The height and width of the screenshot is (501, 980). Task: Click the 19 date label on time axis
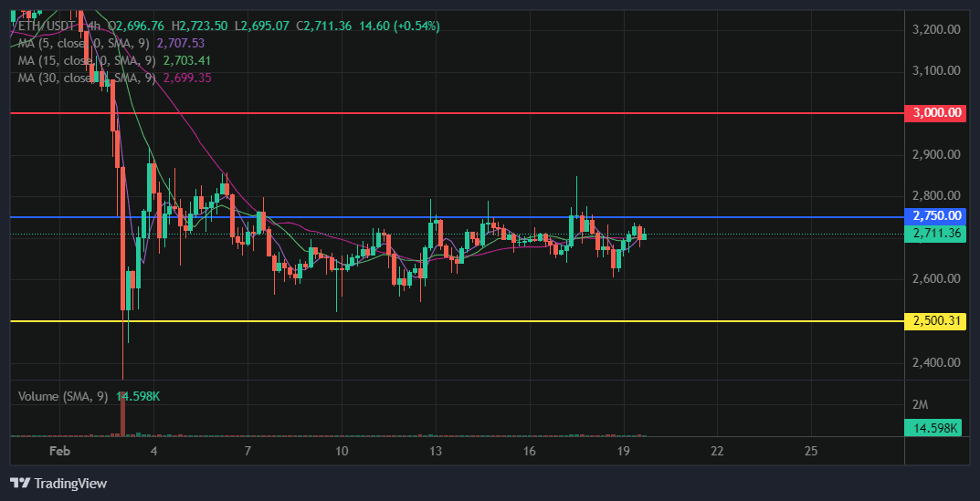tap(623, 451)
